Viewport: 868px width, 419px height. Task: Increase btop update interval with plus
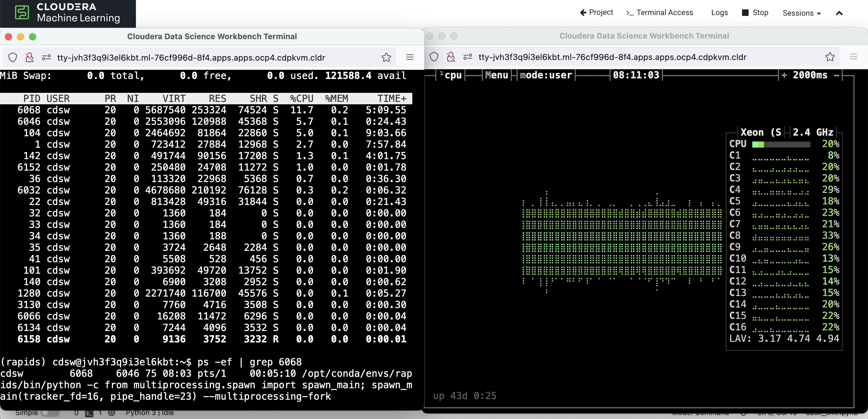click(784, 75)
